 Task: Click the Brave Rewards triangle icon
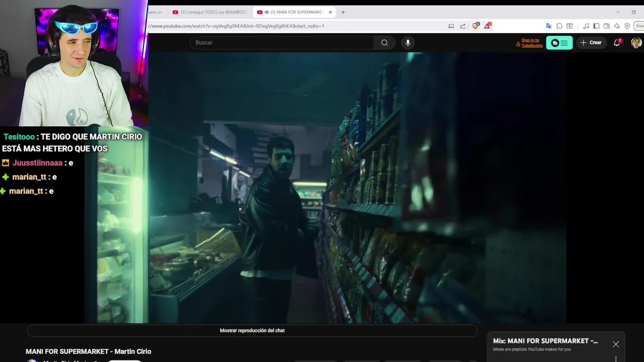[487, 26]
